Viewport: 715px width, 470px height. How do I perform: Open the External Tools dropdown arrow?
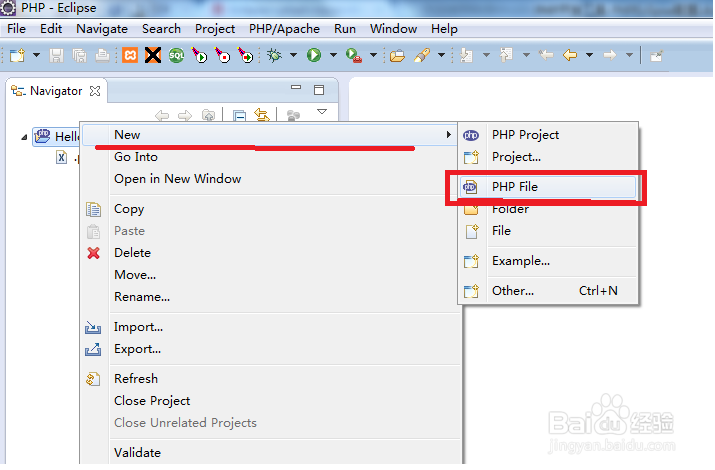(373, 55)
